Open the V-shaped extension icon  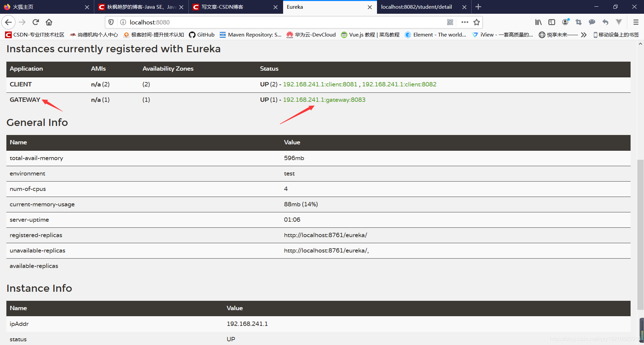pos(619,22)
